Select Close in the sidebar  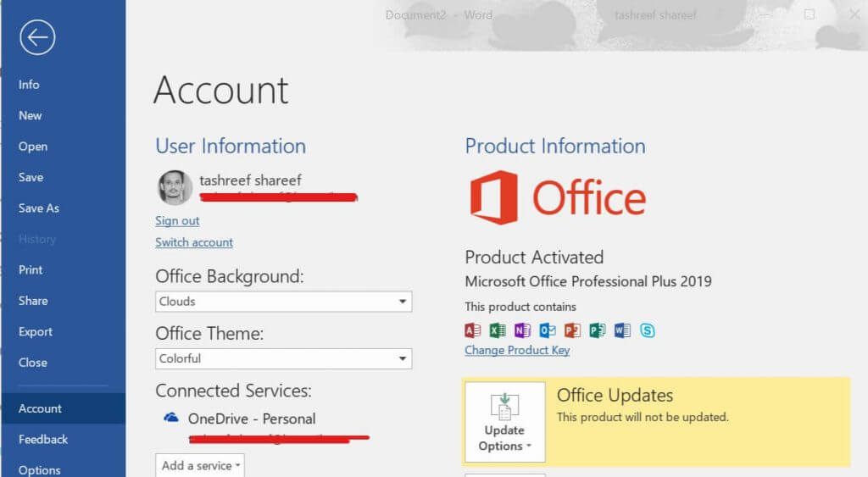(33, 363)
